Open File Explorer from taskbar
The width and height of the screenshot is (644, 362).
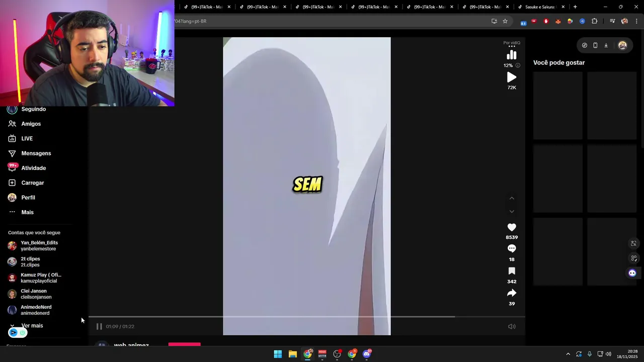pos(293,354)
